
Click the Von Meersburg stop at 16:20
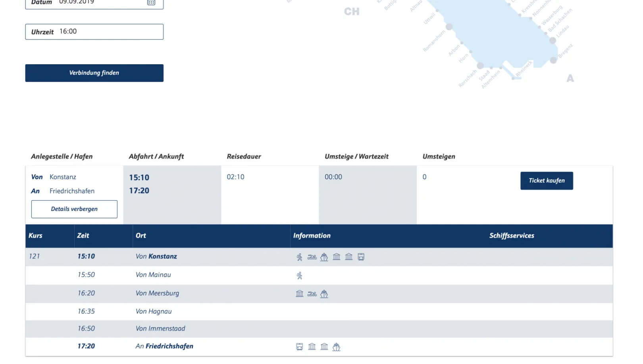[x=157, y=293]
